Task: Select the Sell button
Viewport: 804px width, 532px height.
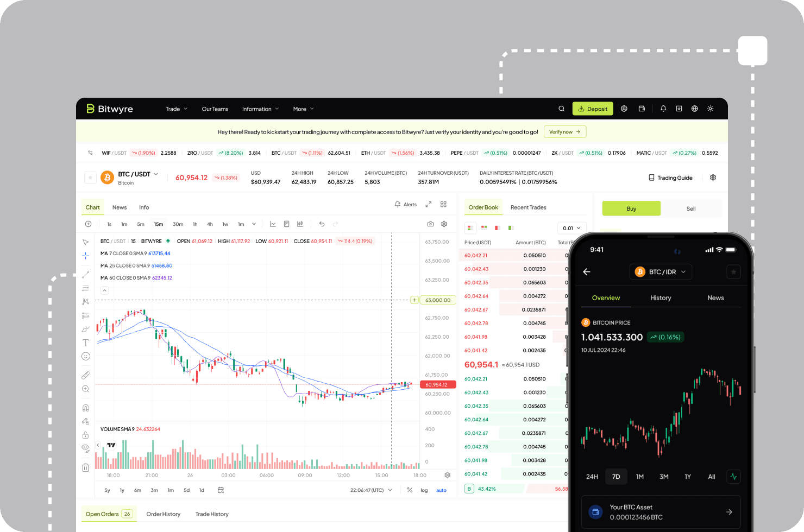Action: 691,208
